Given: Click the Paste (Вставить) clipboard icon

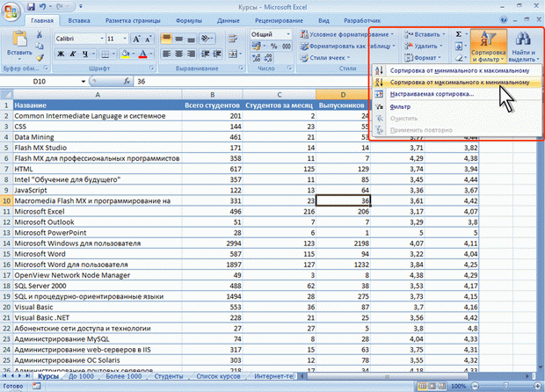Looking at the screenshot, I should [x=19, y=39].
